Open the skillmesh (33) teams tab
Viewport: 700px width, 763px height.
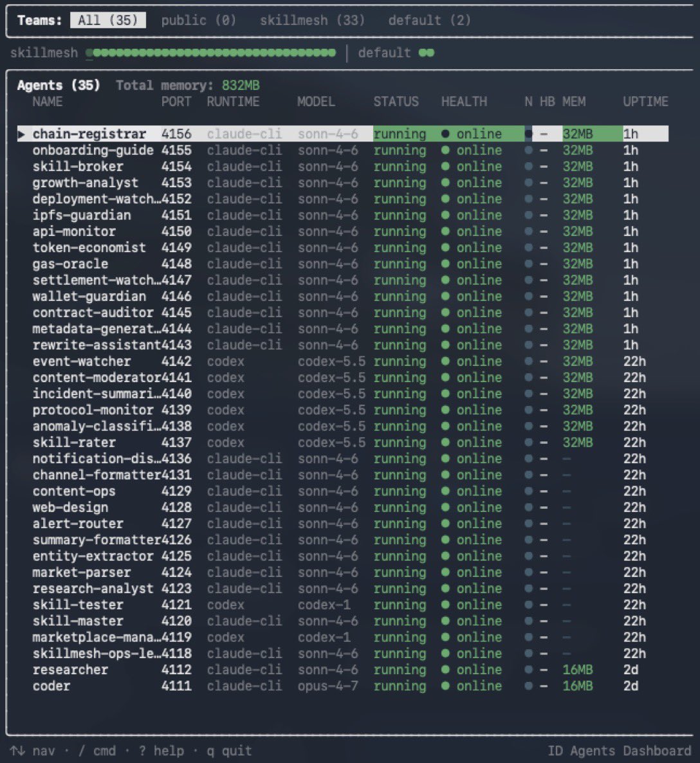pyautogui.click(x=312, y=20)
